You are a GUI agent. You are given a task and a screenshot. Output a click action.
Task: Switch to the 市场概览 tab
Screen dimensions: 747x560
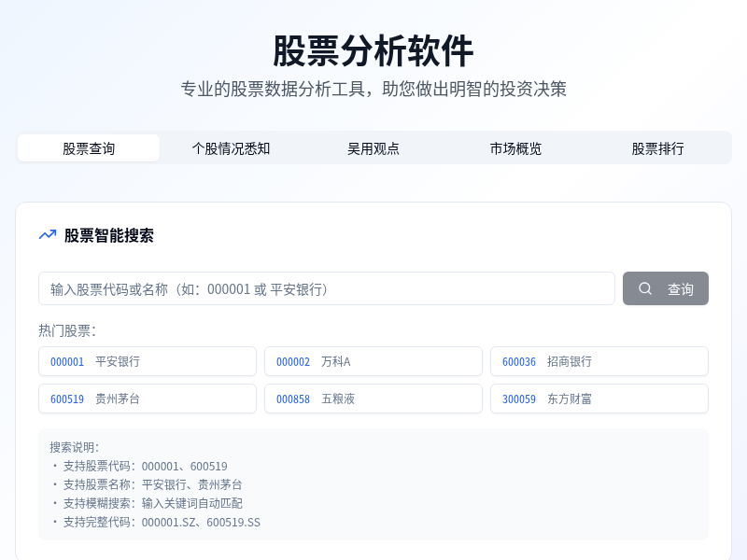(516, 148)
